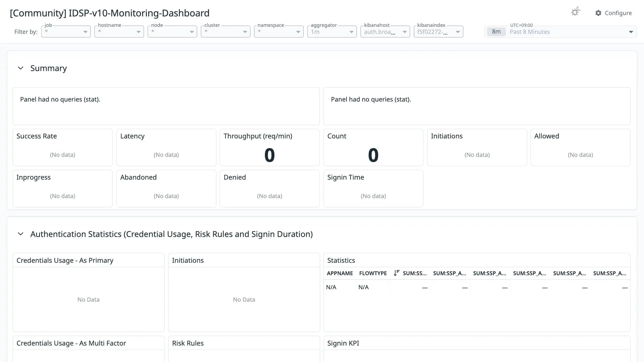Open the cluster filter dropdown
This screenshot has width=644, height=362.
click(225, 32)
